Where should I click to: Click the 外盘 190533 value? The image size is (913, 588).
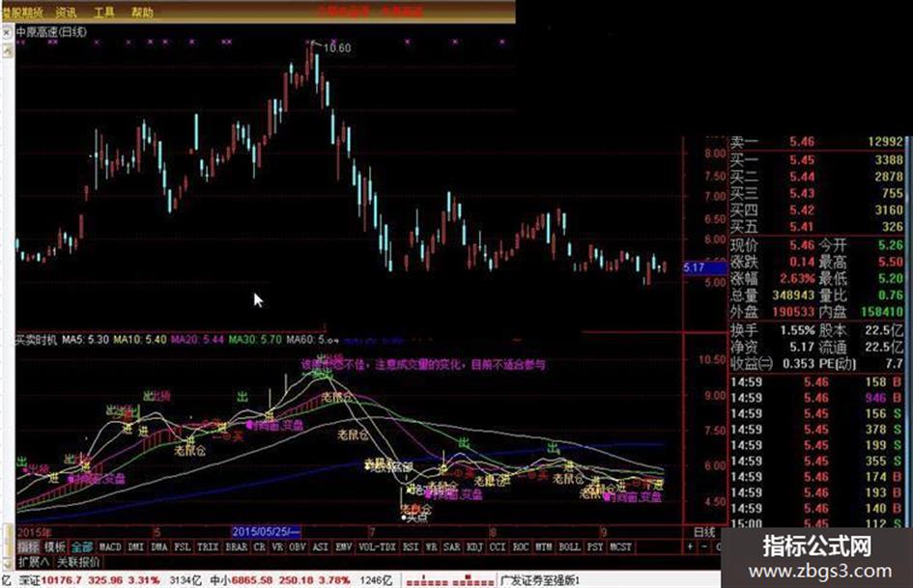[793, 312]
